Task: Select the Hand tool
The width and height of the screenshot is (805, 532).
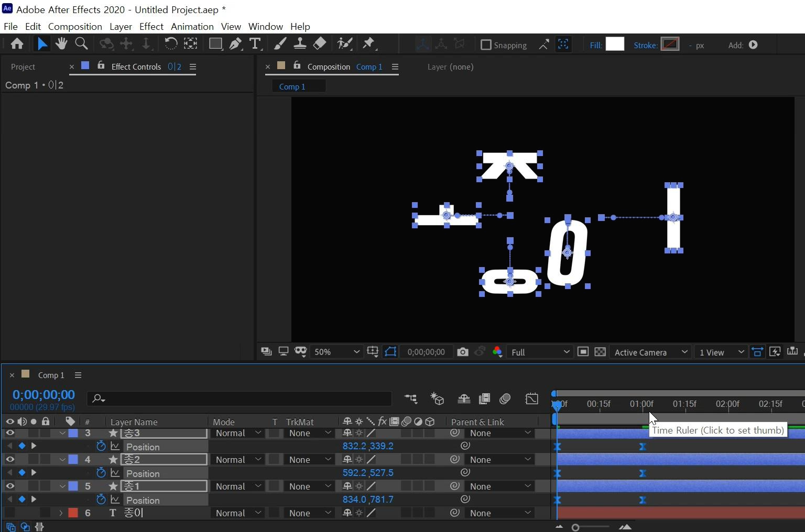Action: click(61, 44)
